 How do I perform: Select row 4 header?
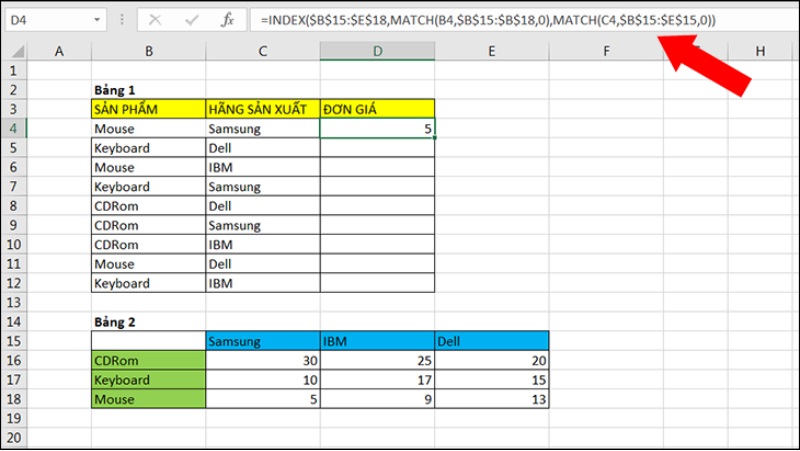click(14, 128)
